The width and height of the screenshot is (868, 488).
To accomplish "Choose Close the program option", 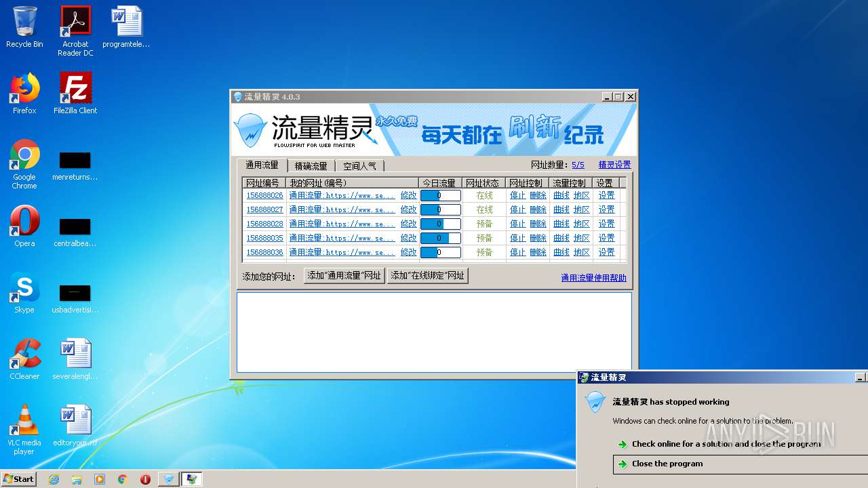I will click(741, 464).
